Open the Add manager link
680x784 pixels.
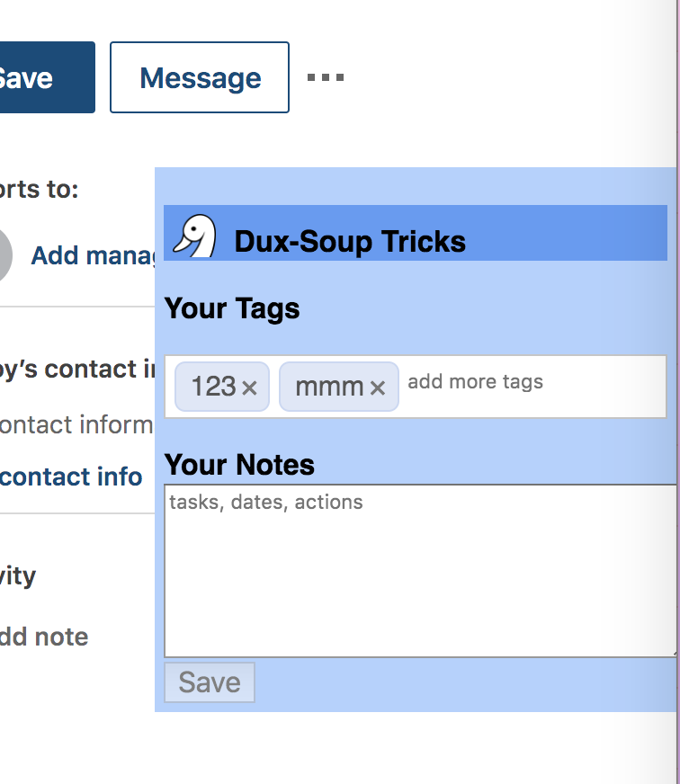pos(93,255)
